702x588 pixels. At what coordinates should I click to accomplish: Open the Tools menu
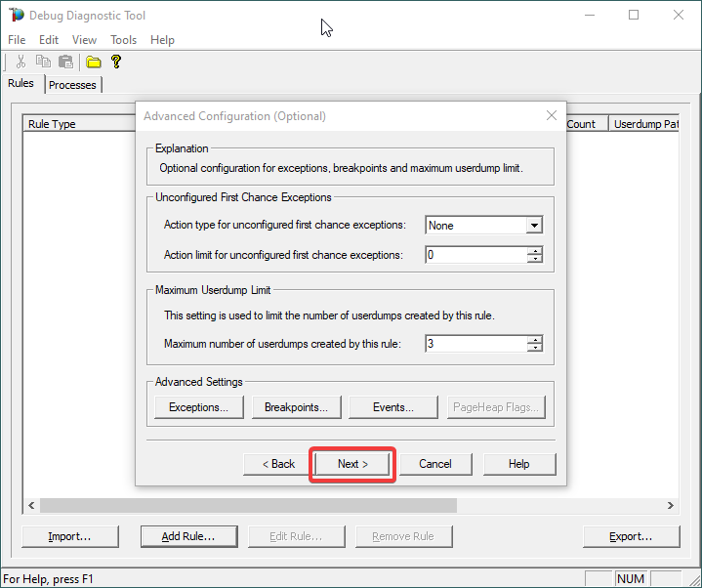click(x=124, y=40)
